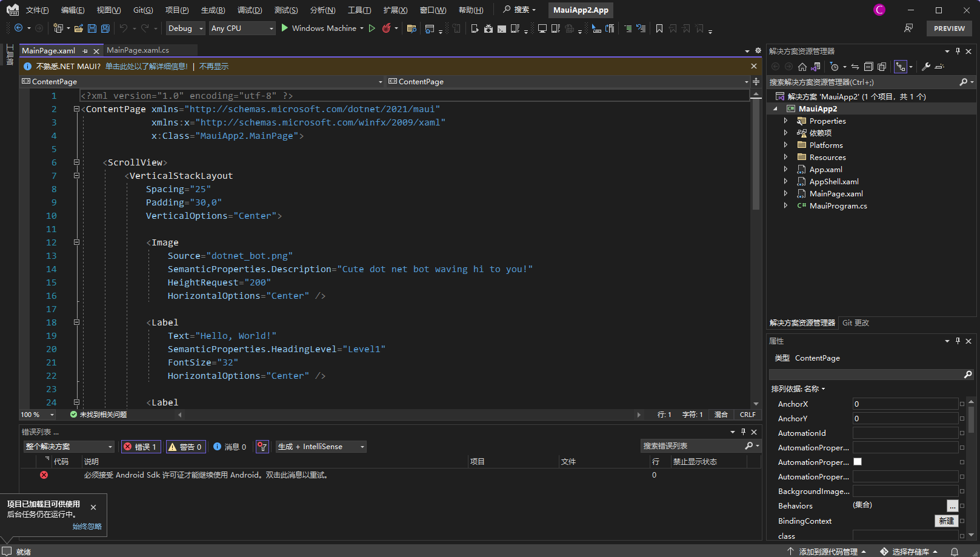980x557 pixels.
Task: Toggle the Warnings 0 filter button
Action: pos(185,447)
